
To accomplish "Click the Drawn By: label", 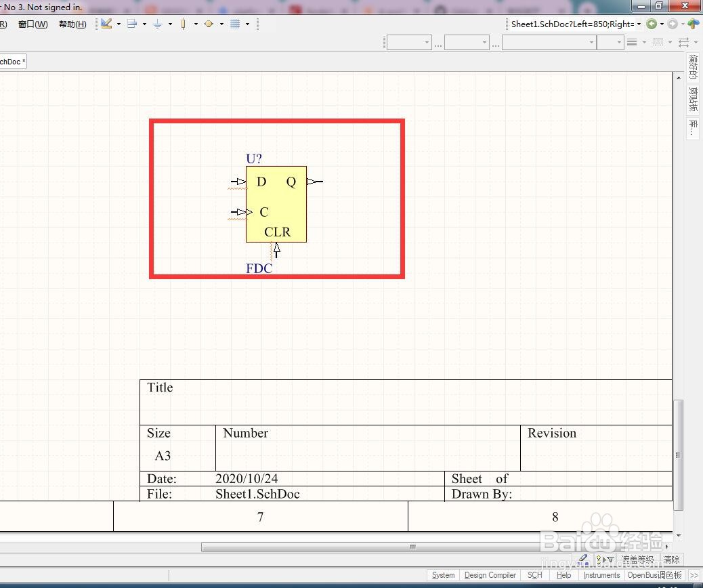I will pos(482,494).
